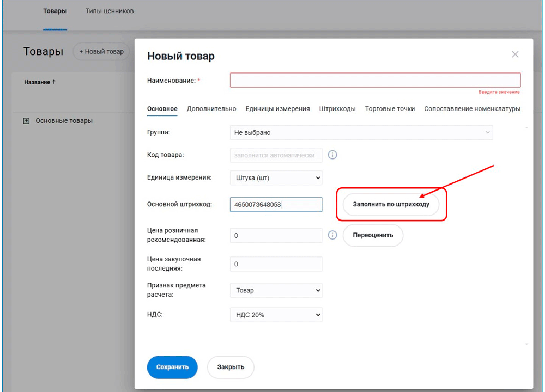
Task: Switch to the Единицы измерения tab
Action: pyautogui.click(x=277, y=109)
